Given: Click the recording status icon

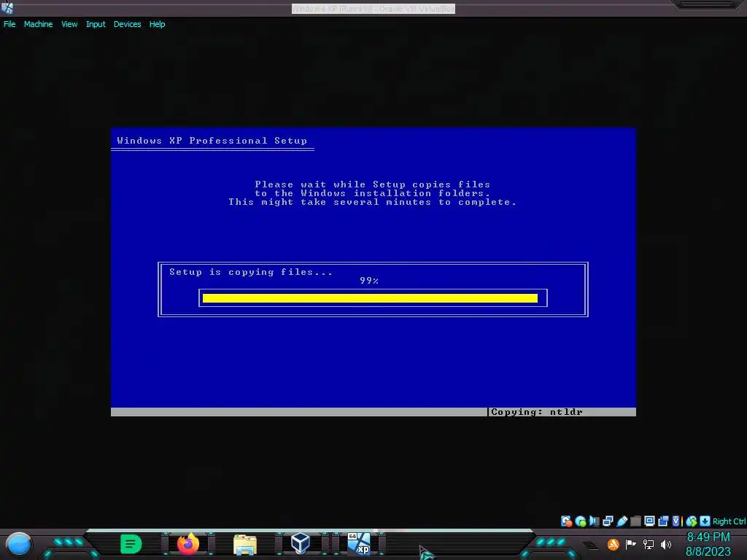Looking at the screenshot, I should pos(663,521).
